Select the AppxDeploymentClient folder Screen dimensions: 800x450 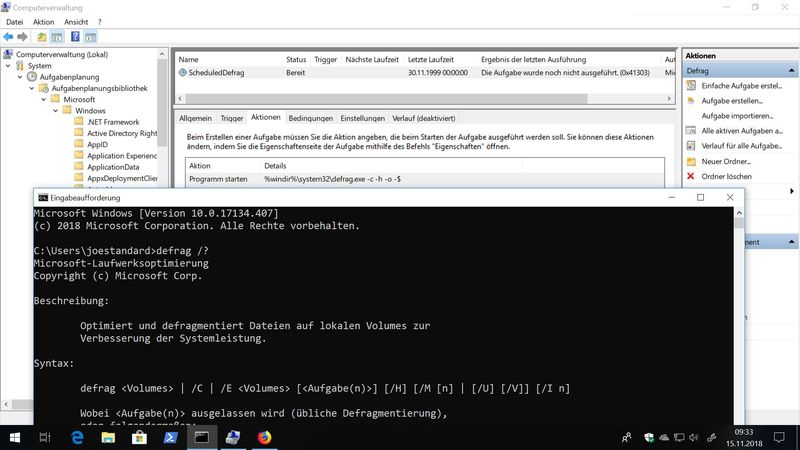[122, 178]
